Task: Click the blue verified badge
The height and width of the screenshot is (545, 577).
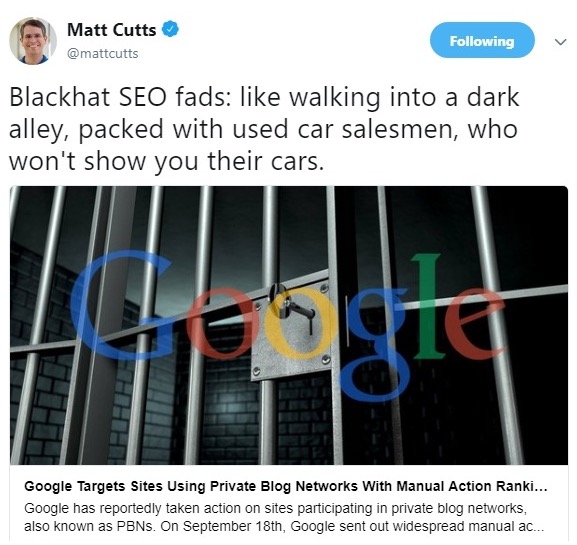Action: pyautogui.click(x=170, y=29)
